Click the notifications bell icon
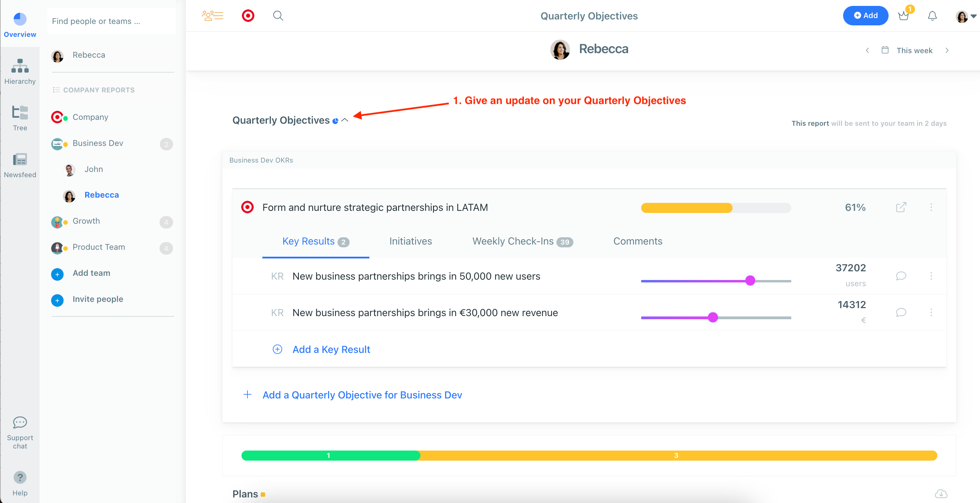This screenshot has height=503, width=980. 932,16
